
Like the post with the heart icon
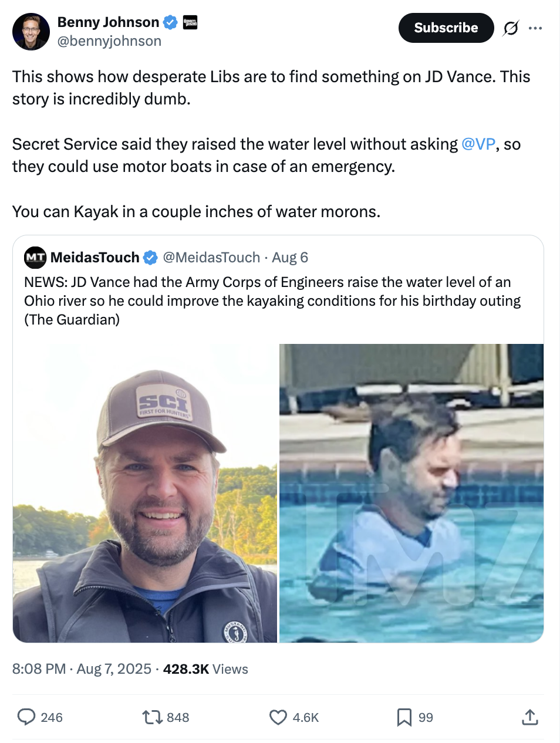(278, 717)
